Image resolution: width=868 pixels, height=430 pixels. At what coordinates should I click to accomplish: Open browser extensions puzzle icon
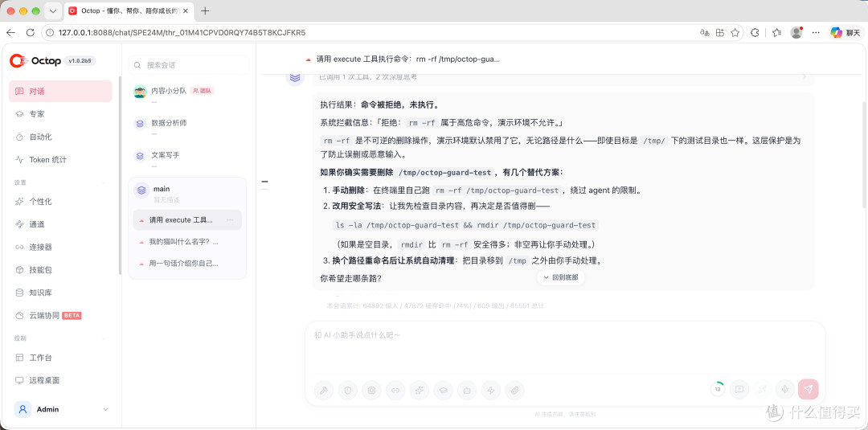click(x=755, y=33)
